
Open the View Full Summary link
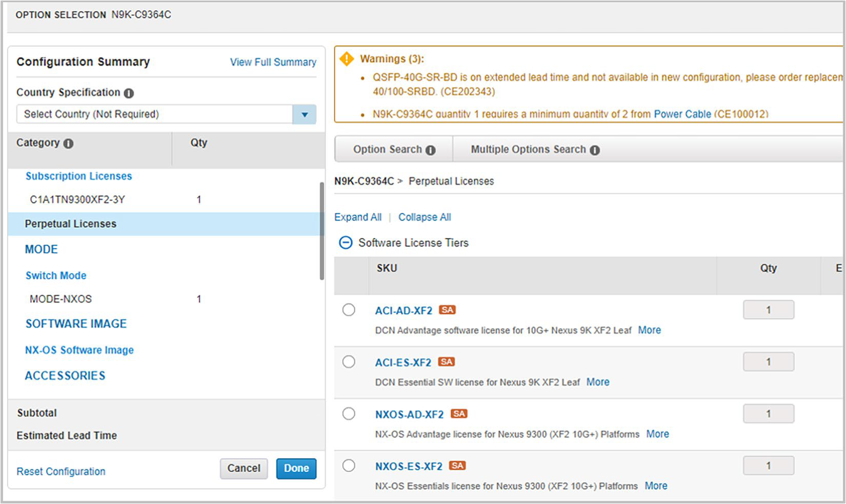click(273, 62)
